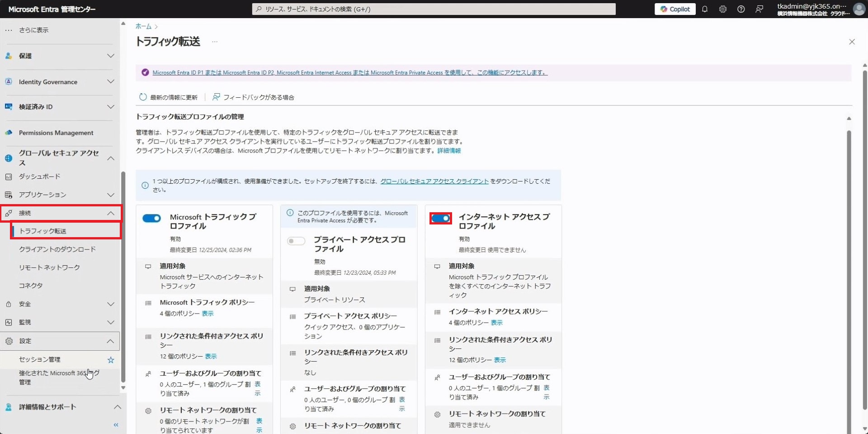The height and width of the screenshot is (434, 868).
Task: Open リモート ネットワーク in the sidebar
Action: pyautogui.click(x=49, y=267)
